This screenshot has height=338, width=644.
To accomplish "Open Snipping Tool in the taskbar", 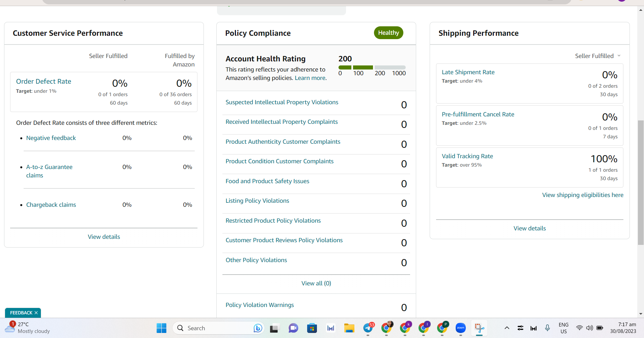I will [479, 328].
